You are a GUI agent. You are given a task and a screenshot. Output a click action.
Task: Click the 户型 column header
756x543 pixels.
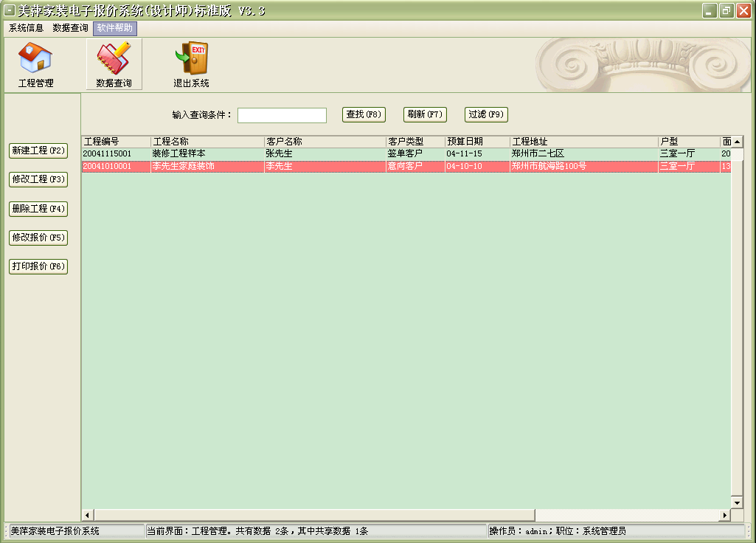click(x=690, y=142)
